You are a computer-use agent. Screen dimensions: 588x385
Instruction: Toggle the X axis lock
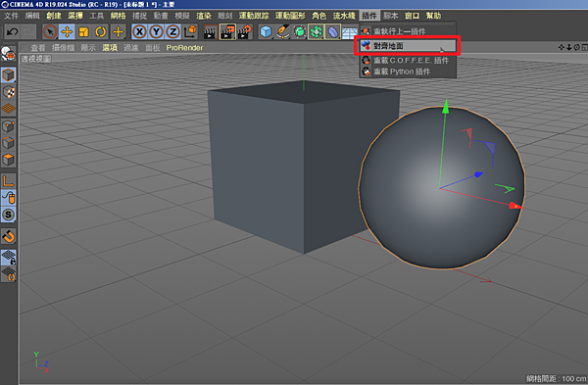point(139,32)
